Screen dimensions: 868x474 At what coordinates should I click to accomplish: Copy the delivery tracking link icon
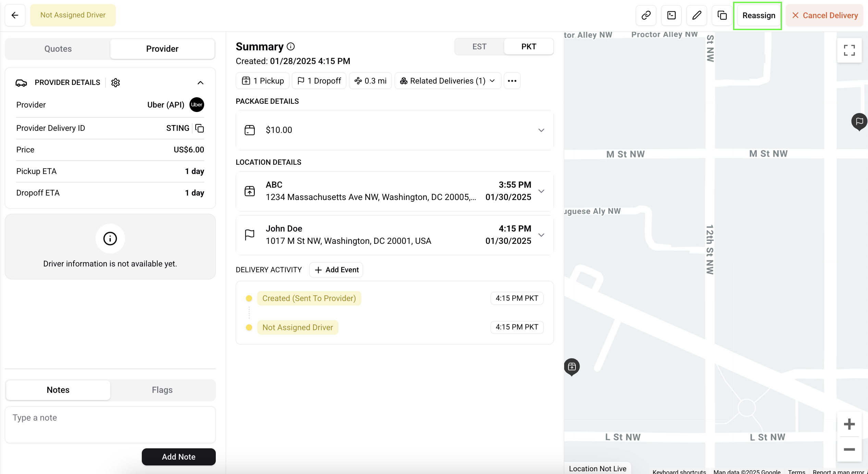[646, 15]
